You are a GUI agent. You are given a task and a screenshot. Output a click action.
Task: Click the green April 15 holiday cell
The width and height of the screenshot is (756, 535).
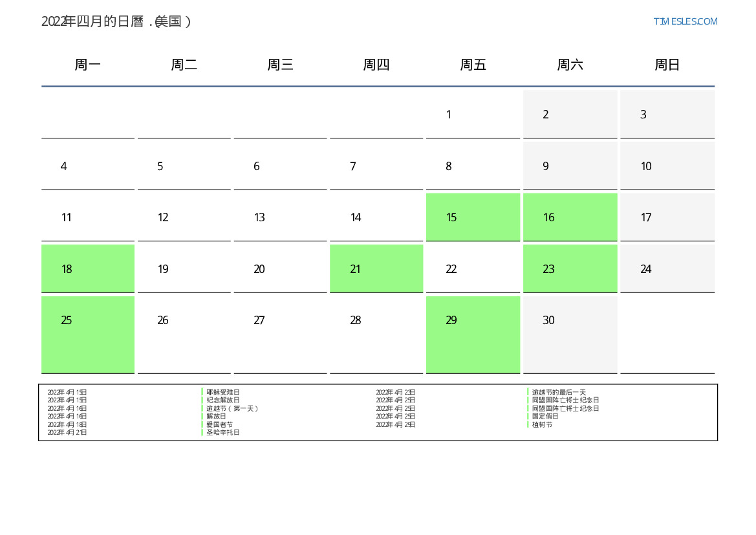(x=473, y=217)
